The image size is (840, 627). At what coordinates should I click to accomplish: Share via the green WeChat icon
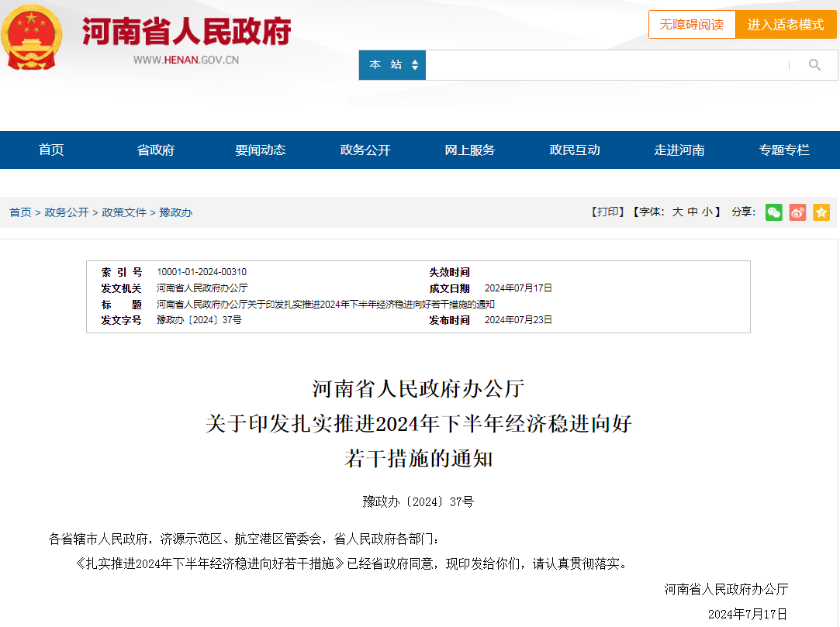[x=773, y=212]
